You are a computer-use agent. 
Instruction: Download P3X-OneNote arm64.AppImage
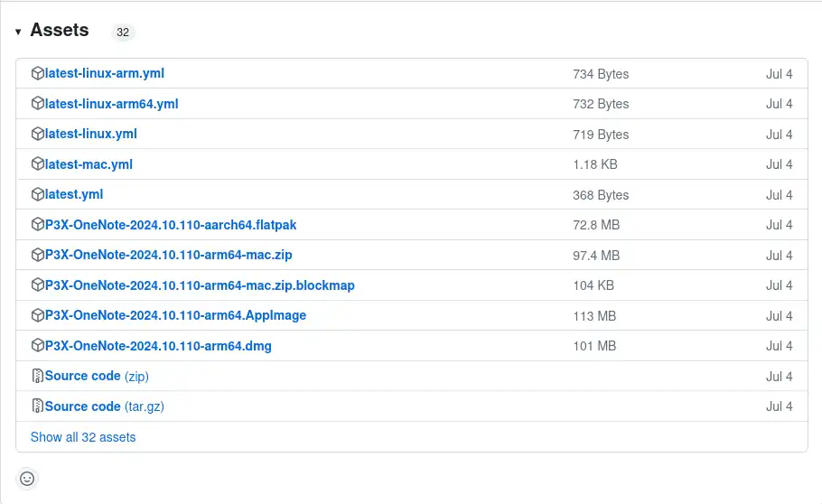[175, 315]
